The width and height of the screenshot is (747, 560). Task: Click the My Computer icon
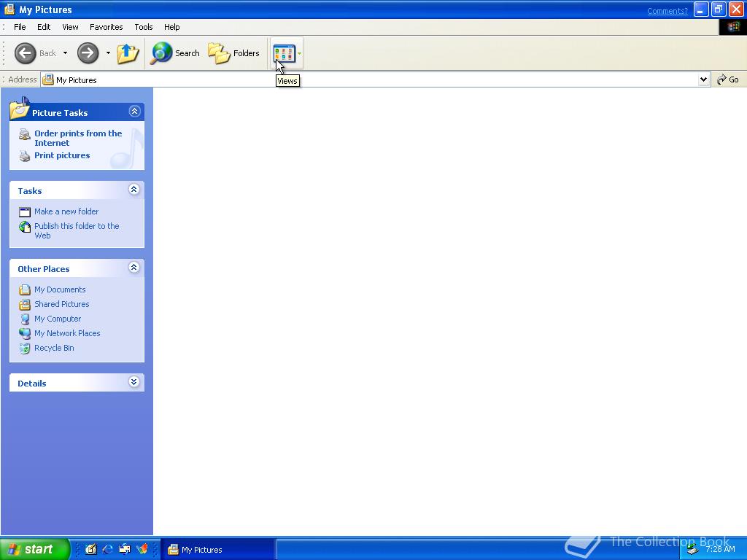coord(25,319)
